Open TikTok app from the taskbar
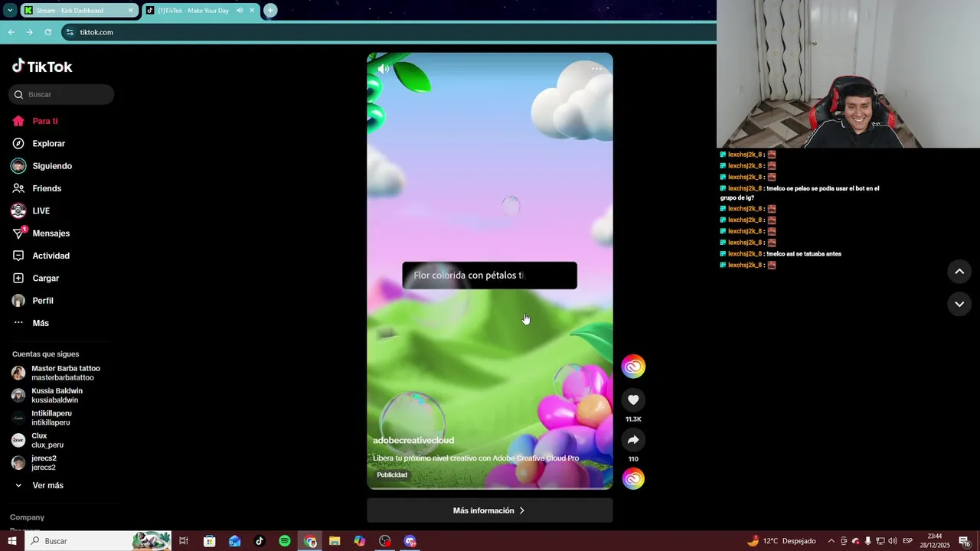 (260, 541)
